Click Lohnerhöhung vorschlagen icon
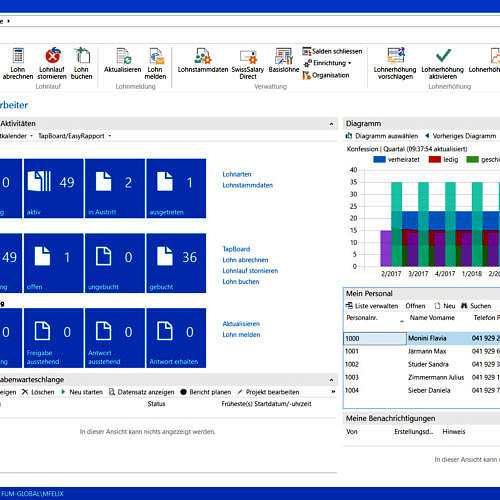The image size is (500, 500). (395, 56)
